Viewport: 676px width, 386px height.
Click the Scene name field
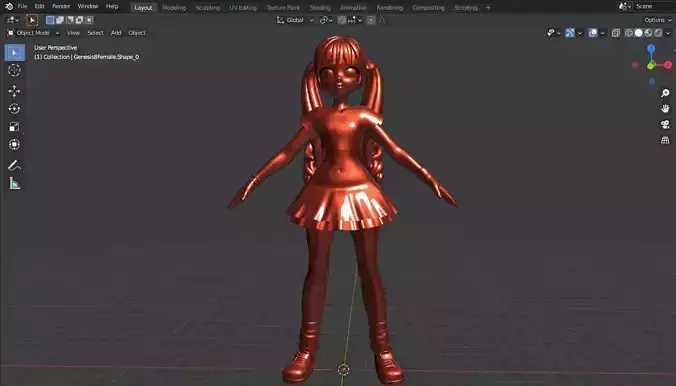tap(653, 6)
